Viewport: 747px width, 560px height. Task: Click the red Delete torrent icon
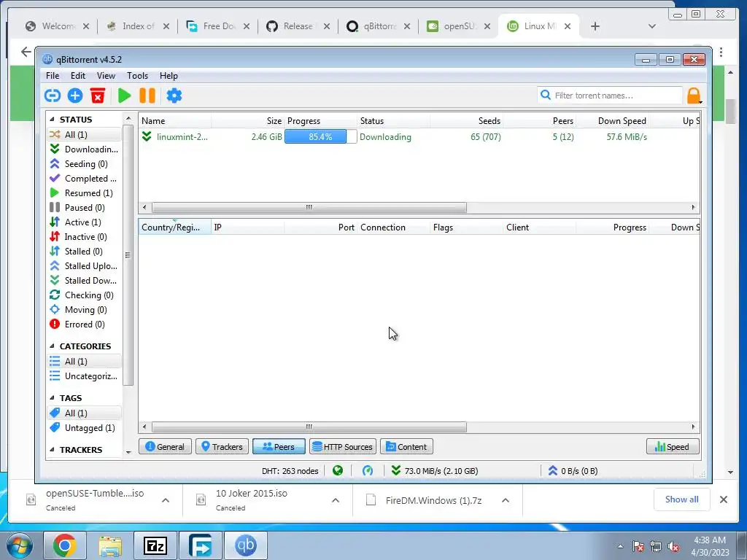tap(98, 96)
